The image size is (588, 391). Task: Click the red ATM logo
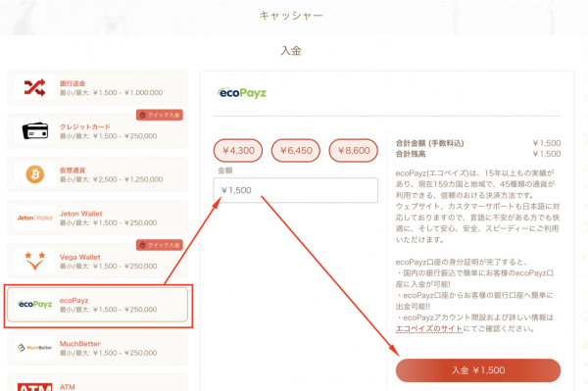pos(35,387)
